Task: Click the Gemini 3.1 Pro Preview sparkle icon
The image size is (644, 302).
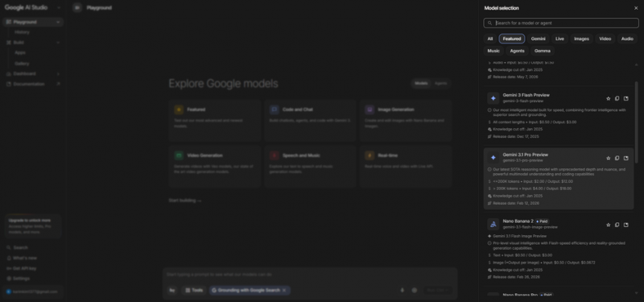Action: pyautogui.click(x=493, y=158)
